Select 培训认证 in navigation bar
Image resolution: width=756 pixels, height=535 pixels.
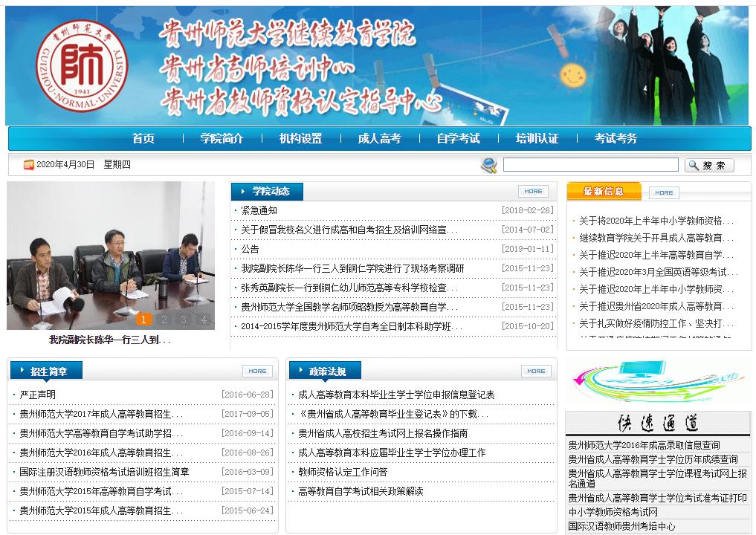point(537,138)
